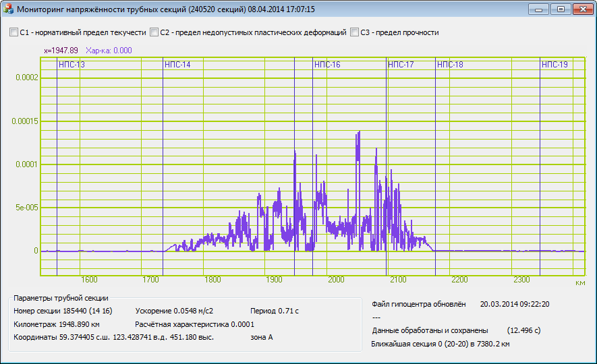Click the x=1947.89 cursor readout
This screenshot has height=364, width=597.
pyautogui.click(x=61, y=51)
